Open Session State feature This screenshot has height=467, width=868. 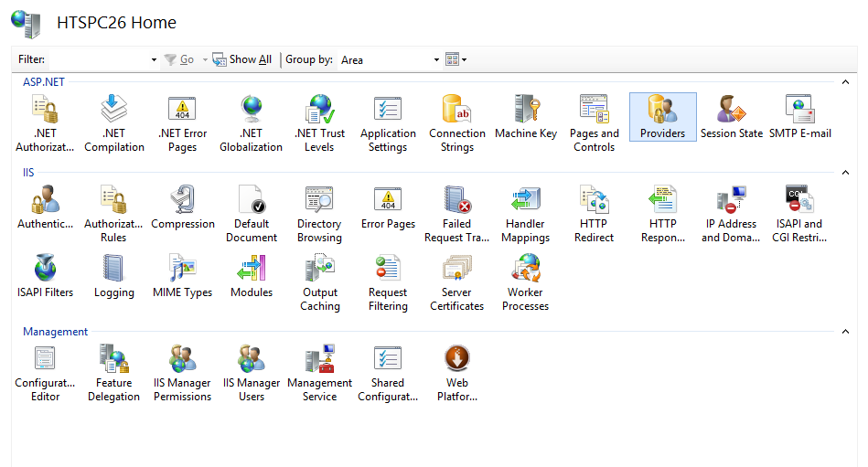[x=732, y=117]
